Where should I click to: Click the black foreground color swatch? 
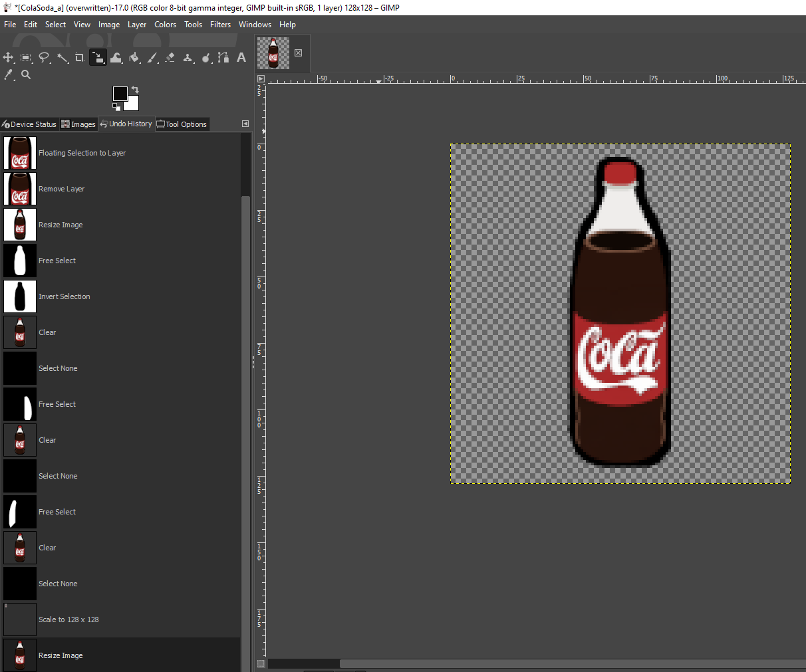(120, 94)
